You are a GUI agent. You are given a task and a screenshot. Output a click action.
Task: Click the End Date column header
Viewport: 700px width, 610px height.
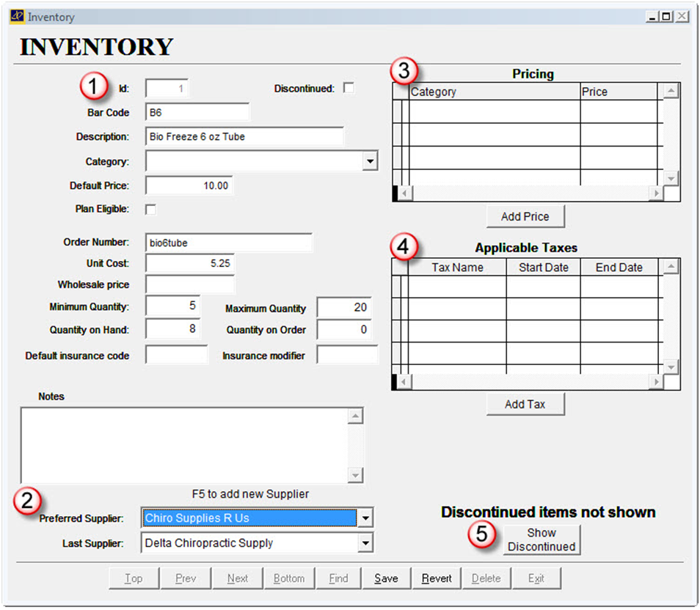tap(619, 268)
